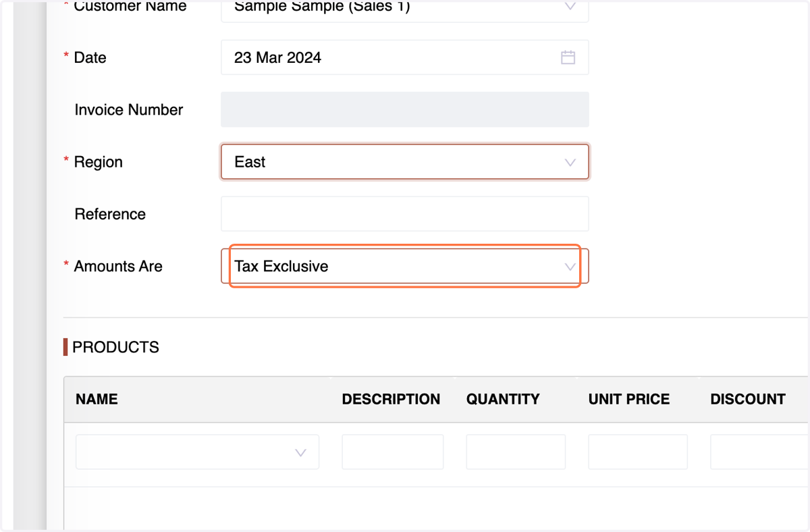
Task: Click the Description cell input
Action: click(x=392, y=452)
